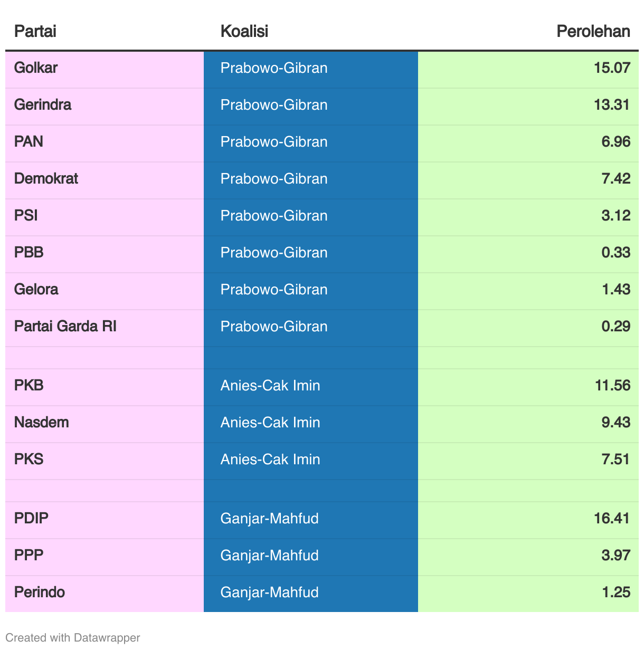The image size is (644, 650).
Task: Click PDIP's value 16.41
Action: 611,519
